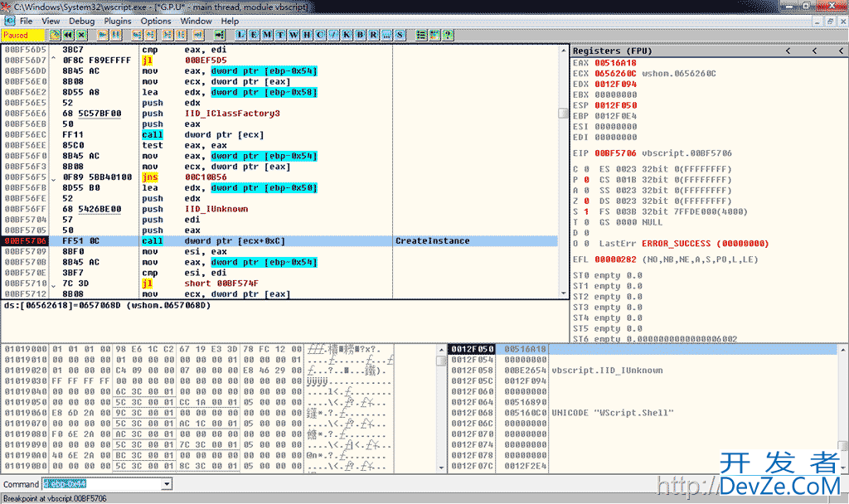The width and height of the screenshot is (849, 504).
Task: Click the Registers (FPU) header to switch view
Action: point(613,51)
